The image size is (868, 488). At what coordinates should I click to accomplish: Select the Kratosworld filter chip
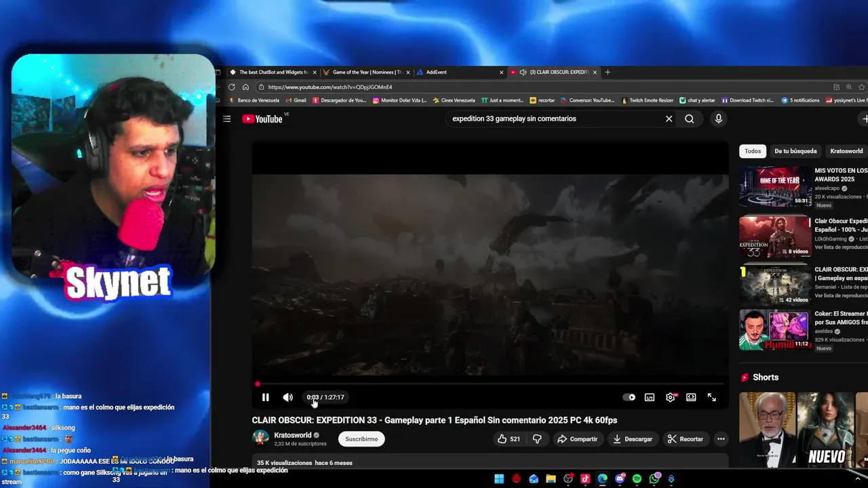coord(846,151)
